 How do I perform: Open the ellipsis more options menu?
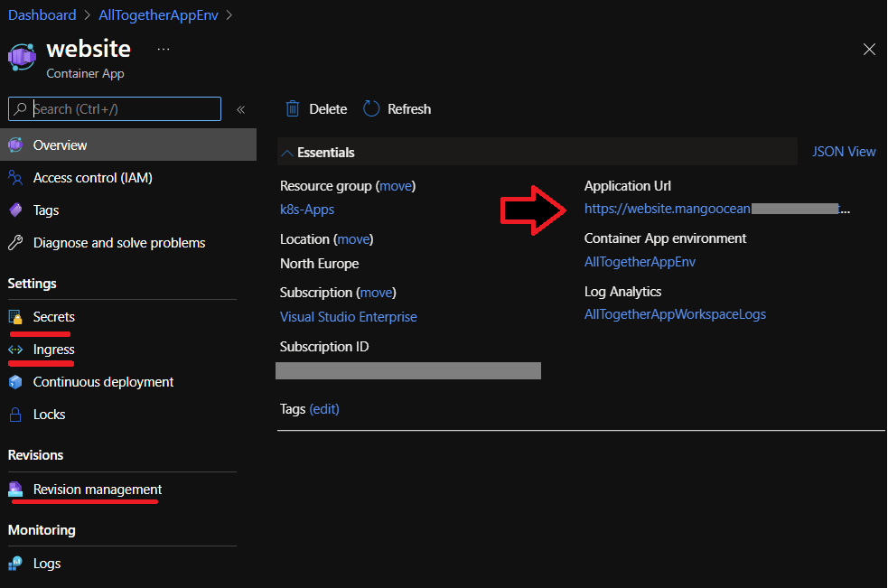(x=164, y=49)
